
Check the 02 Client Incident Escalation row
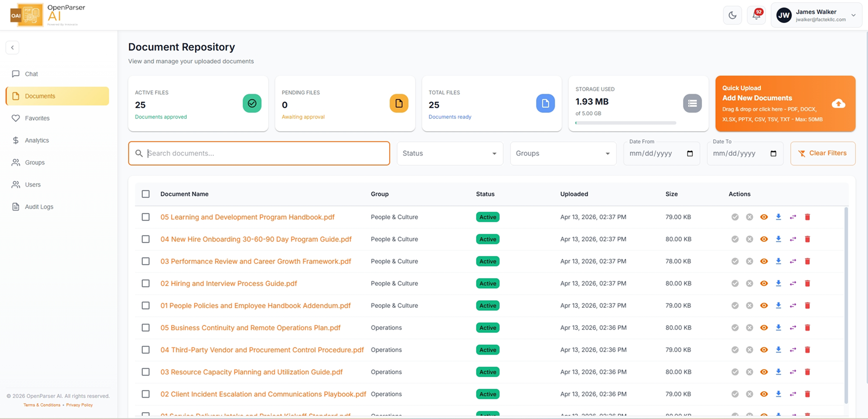click(x=146, y=394)
